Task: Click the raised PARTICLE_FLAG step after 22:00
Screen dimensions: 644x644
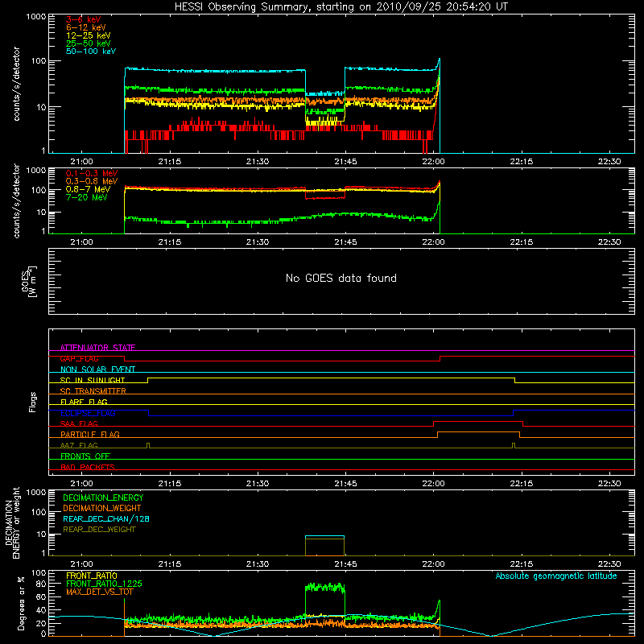Action: [478, 432]
